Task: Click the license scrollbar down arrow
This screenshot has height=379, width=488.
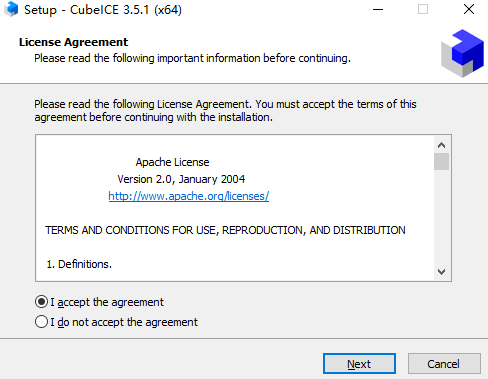Action: (x=441, y=272)
